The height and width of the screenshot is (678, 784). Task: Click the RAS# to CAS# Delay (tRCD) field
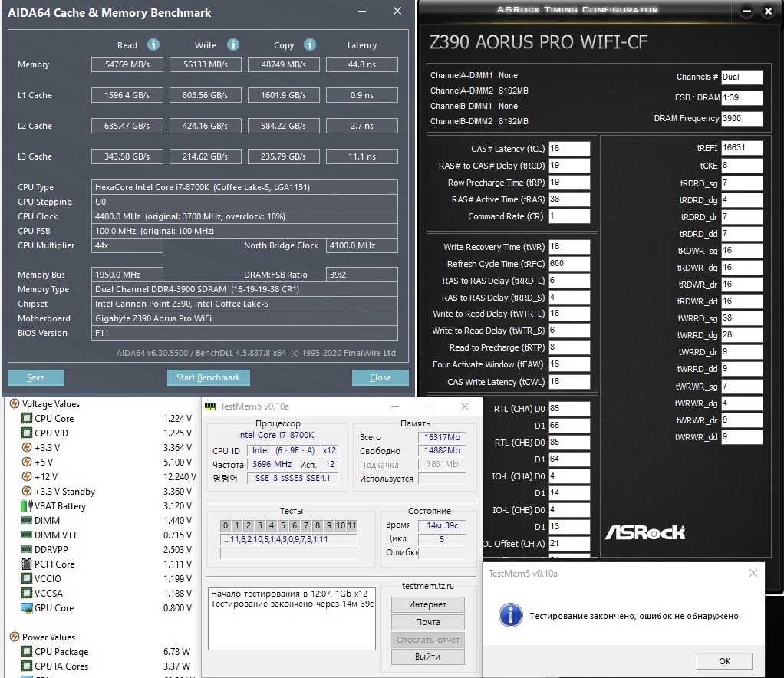coord(569,166)
